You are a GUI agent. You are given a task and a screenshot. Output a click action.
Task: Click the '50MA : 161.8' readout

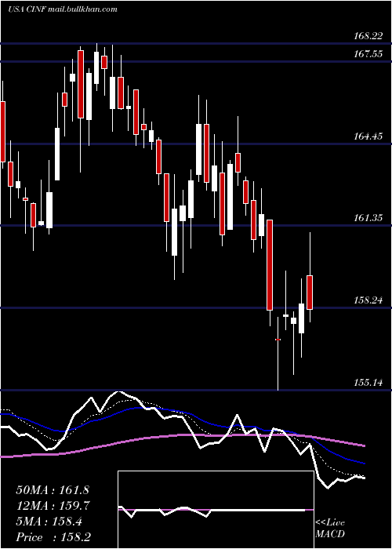pos(54,490)
